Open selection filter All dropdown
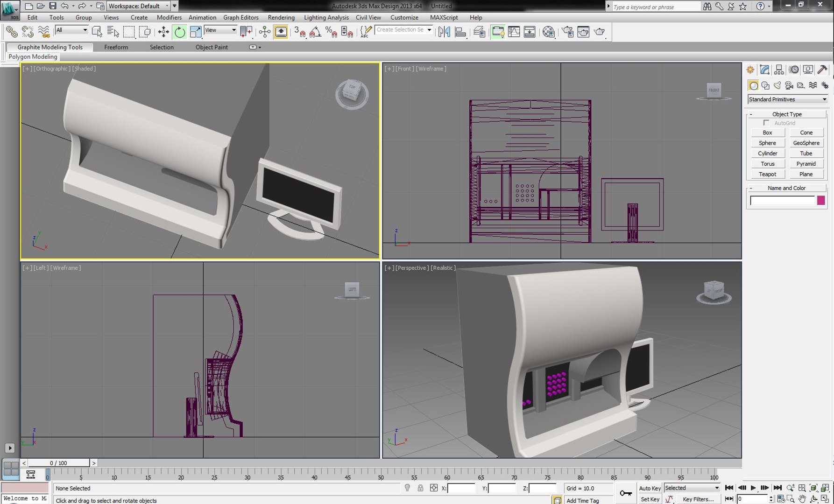Screen dimensions: 834x504 (x=71, y=30)
